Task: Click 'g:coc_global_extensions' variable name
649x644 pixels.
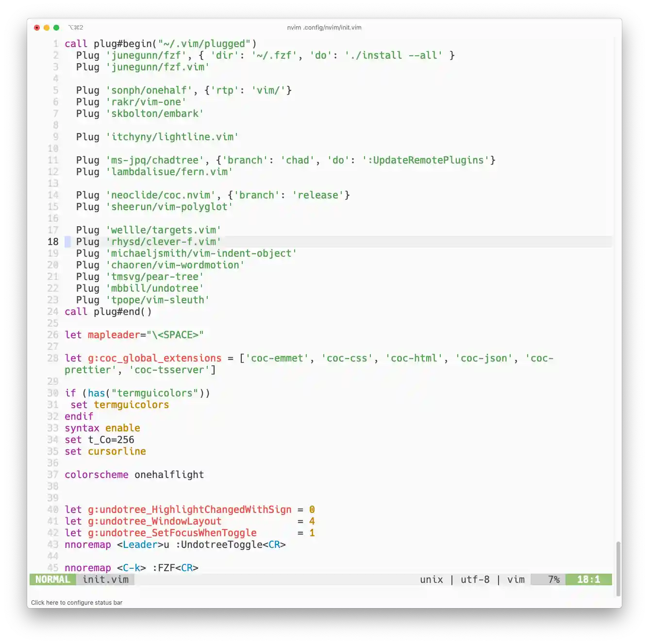Action: coord(155,358)
